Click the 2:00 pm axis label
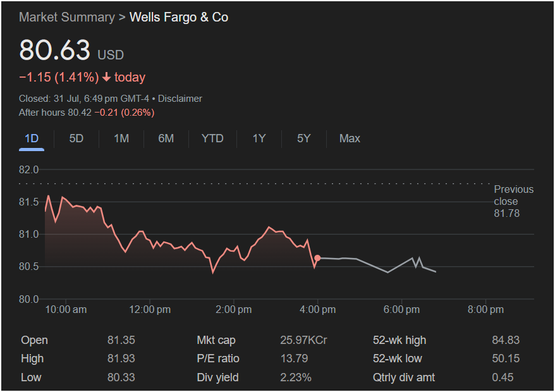The height and width of the screenshot is (392, 555). pyautogui.click(x=234, y=310)
